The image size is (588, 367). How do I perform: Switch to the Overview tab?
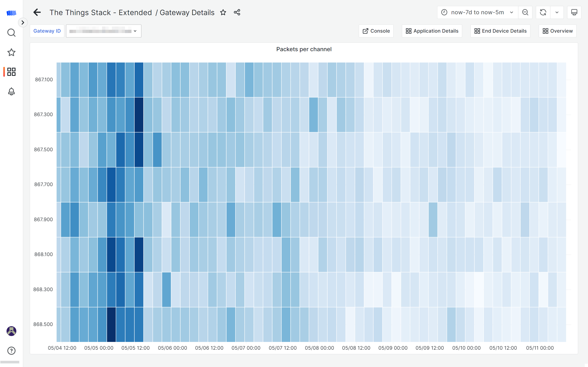pos(558,30)
